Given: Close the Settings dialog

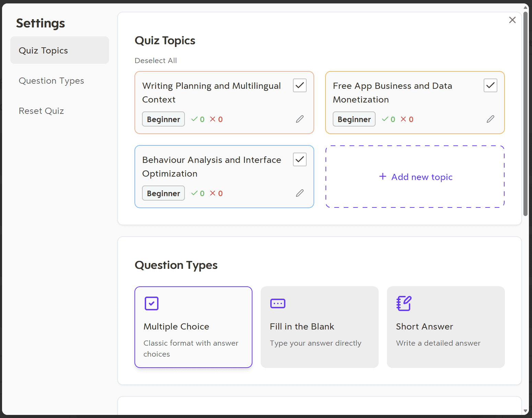Looking at the screenshot, I should tap(512, 20).
